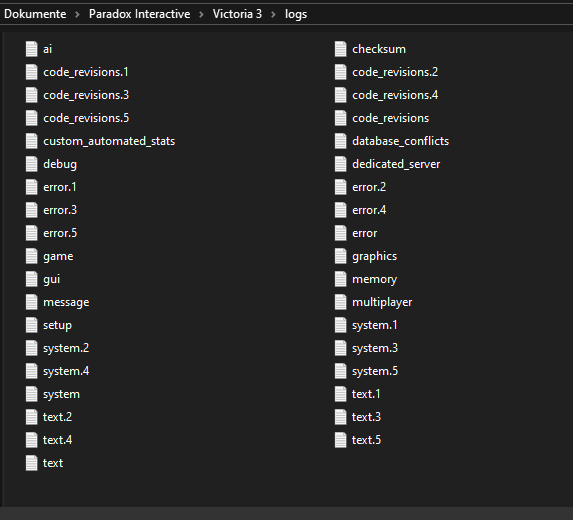
Task: Click the text.4 file icon
Action: pyautogui.click(x=31, y=440)
